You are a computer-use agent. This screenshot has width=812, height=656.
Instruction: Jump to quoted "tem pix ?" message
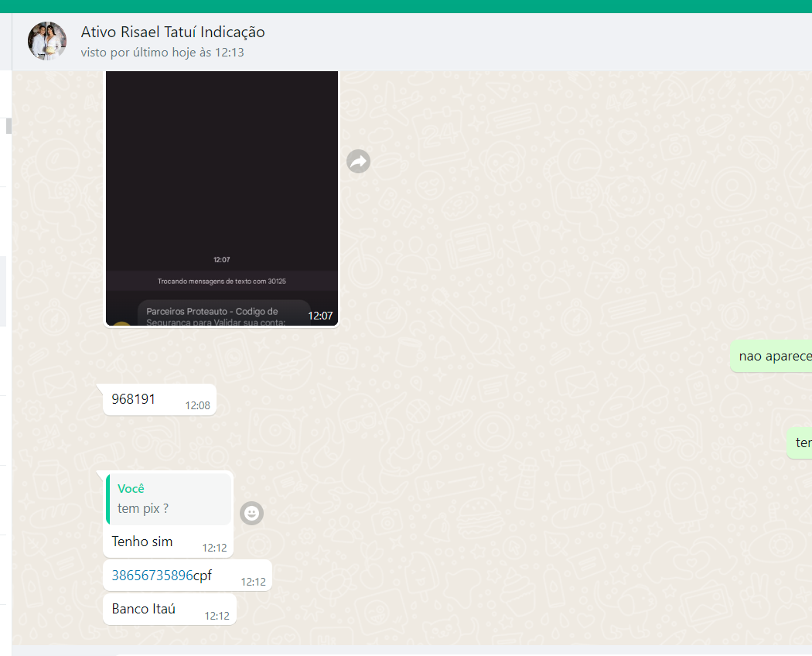(x=169, y=499)
